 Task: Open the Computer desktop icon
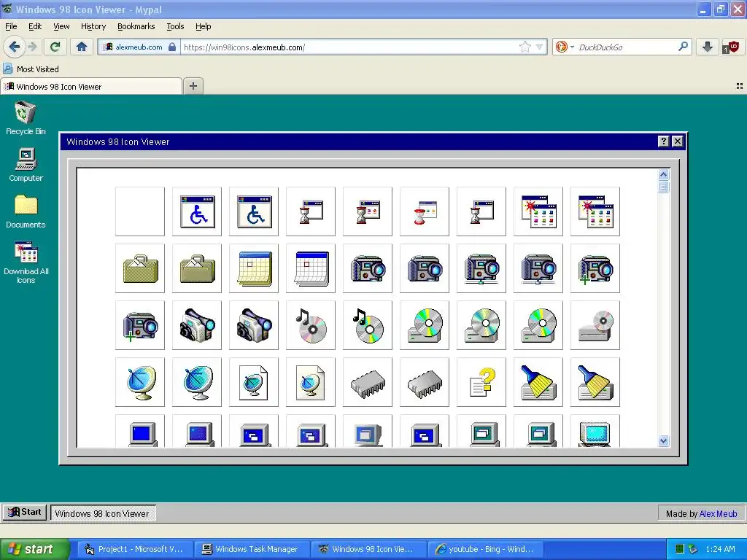[x=26, y=165]
